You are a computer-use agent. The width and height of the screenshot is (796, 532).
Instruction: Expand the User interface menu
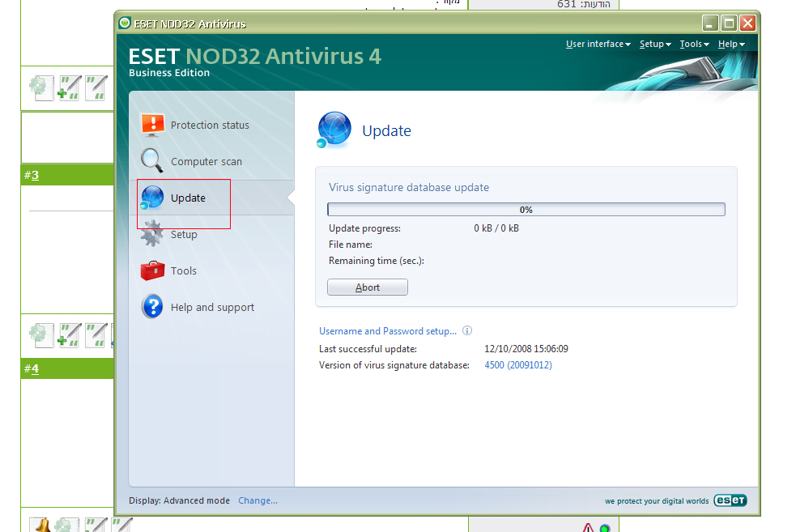(598, 45)
